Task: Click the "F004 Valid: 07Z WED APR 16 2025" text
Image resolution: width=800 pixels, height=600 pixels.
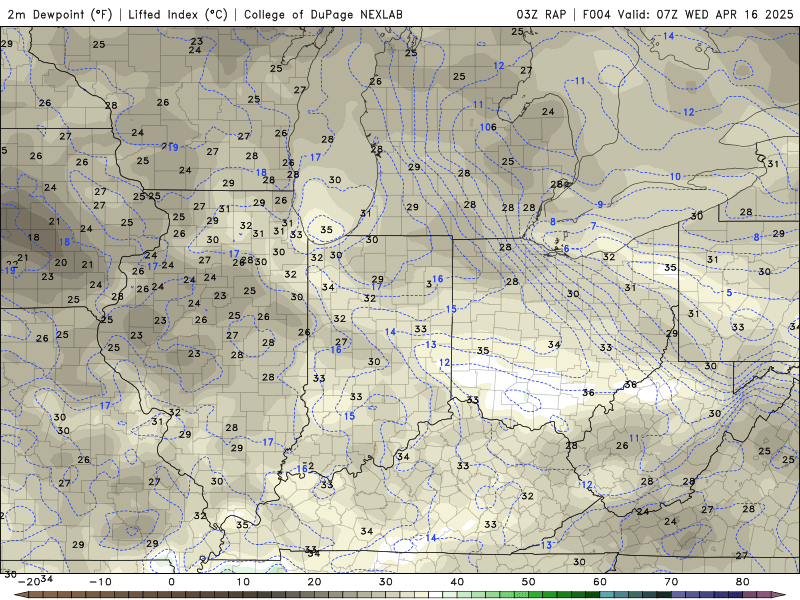Action: click(x=688, y=14)
